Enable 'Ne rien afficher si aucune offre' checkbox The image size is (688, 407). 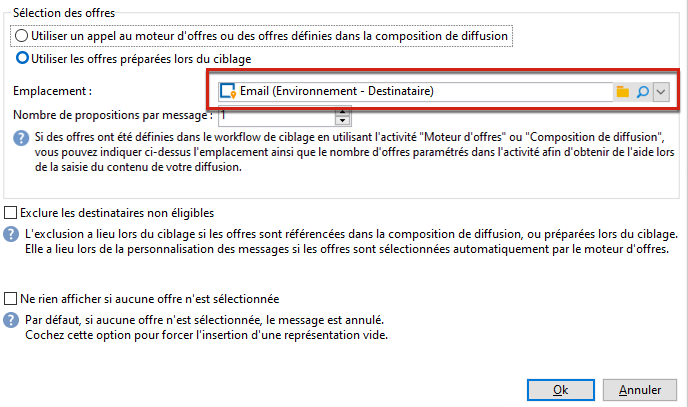tap(11, 299)
